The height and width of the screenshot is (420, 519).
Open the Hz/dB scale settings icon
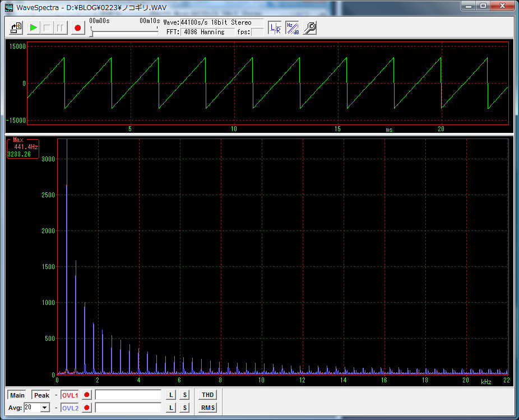coord(292,28)
